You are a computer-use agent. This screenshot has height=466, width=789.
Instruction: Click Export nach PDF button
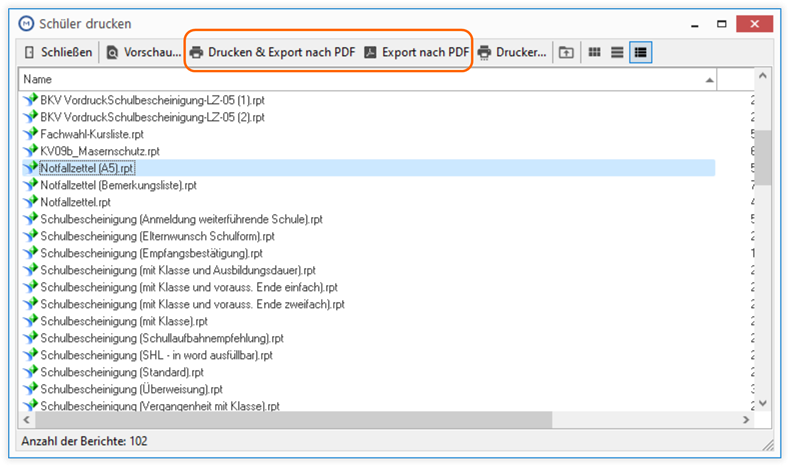click(x=416, y=52)
